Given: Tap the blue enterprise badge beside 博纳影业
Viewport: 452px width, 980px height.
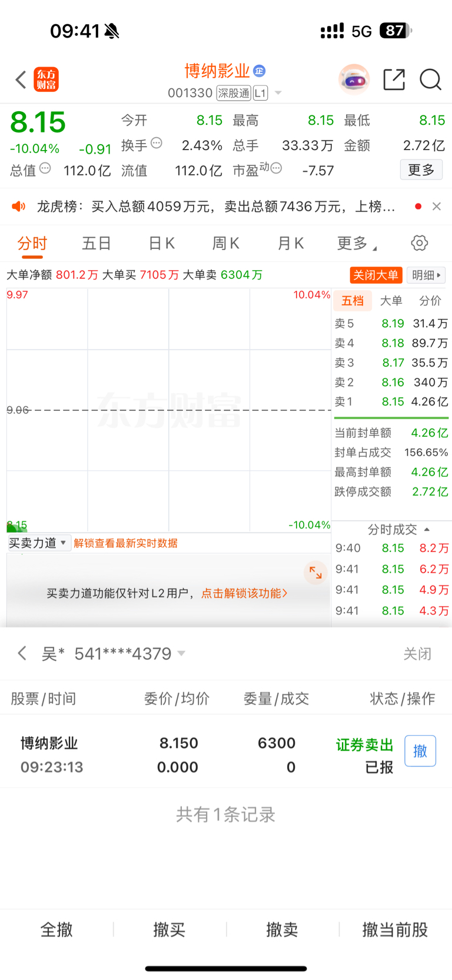Looking at the screenshot, I should coord(259,71).
